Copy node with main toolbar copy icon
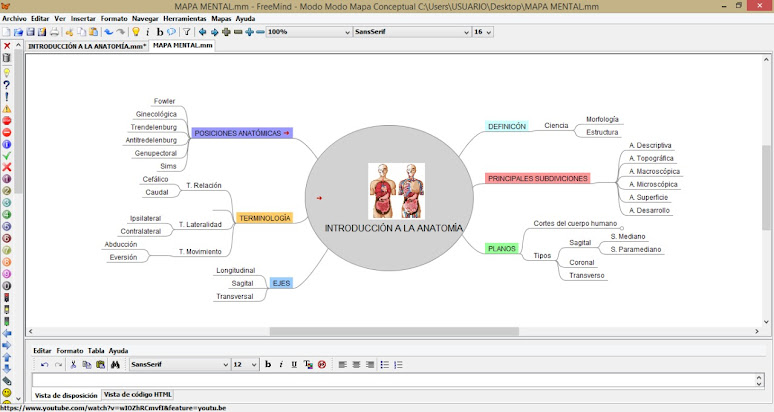The width and height of the screenshot is (774, 412). click(81, 32)
